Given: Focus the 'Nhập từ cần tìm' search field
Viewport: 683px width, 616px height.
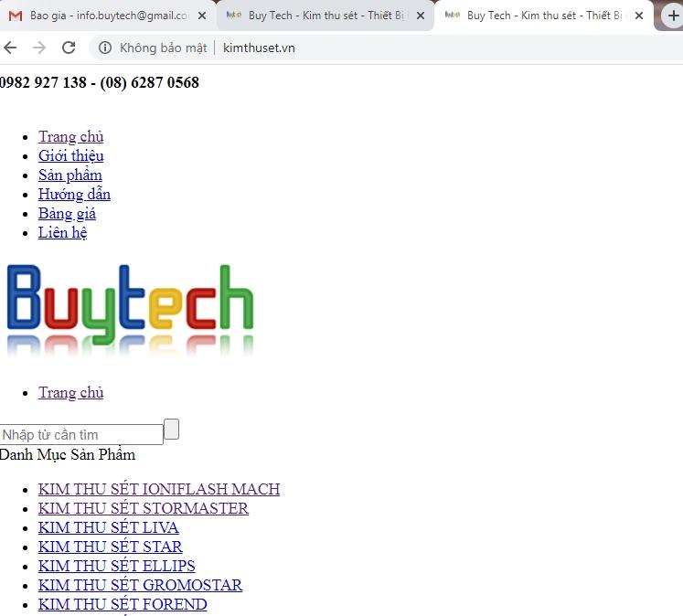Looking at the screenshot, I should coord(80,434).
